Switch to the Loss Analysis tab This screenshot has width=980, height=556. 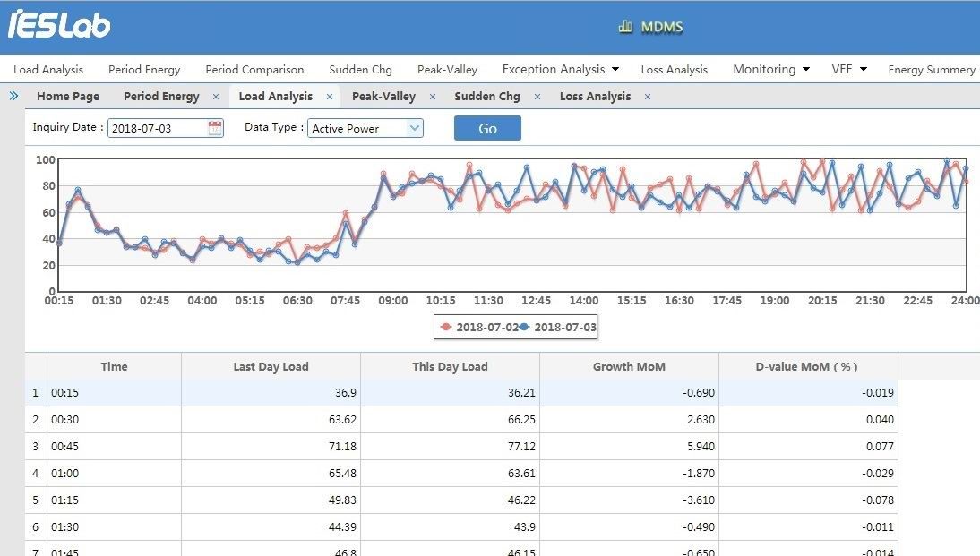[x=595, y=96]
